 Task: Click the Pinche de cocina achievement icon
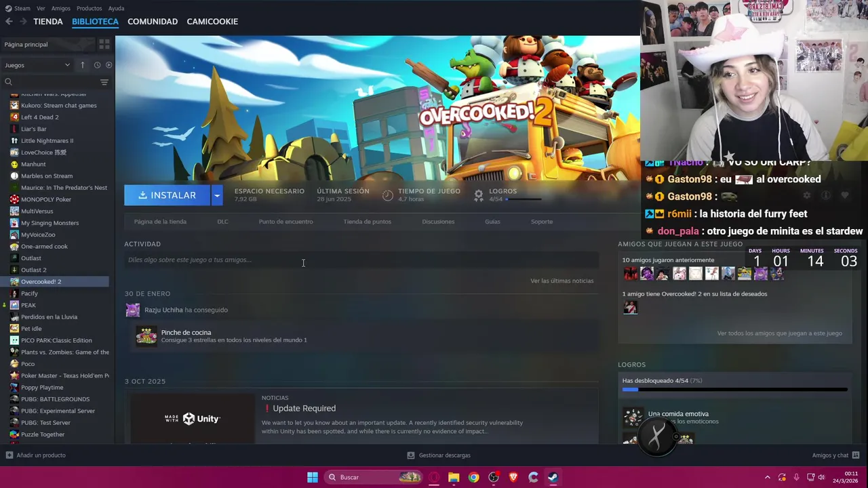click(x=146, y=335)
